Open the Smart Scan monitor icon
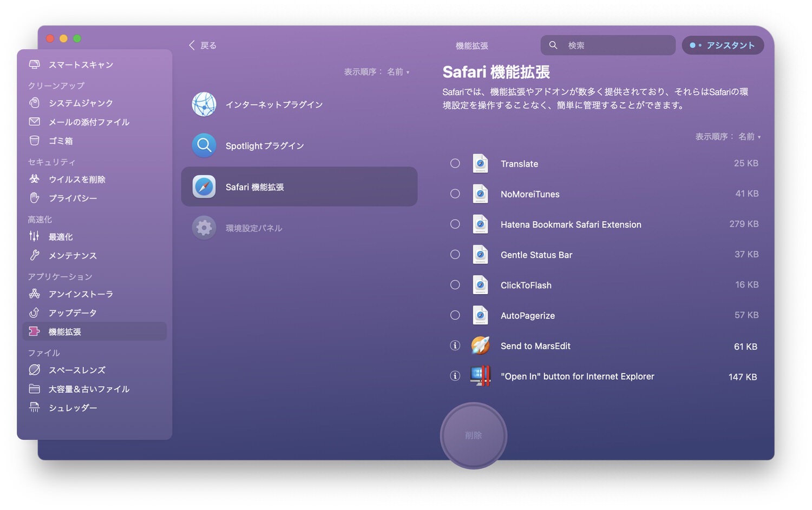The width and height of the screenshot is (812, 510). point(34,64)
